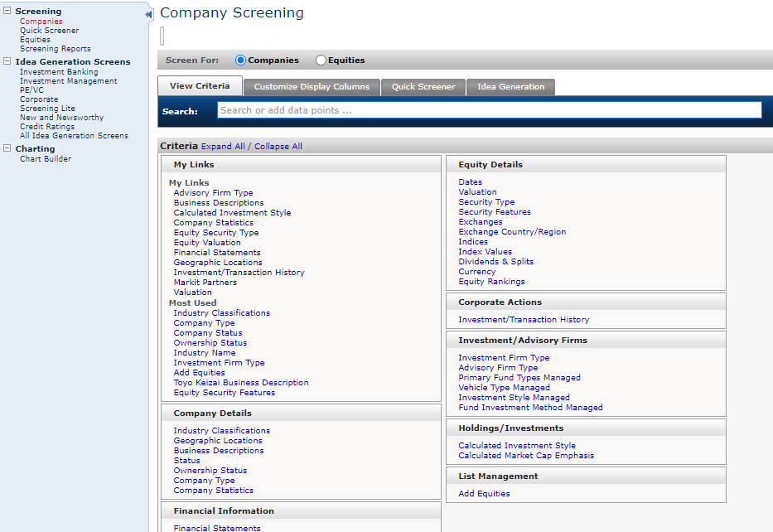The image size is (773, 532).
Task: Click the search data points field
Action: click(x=489, y=110)
